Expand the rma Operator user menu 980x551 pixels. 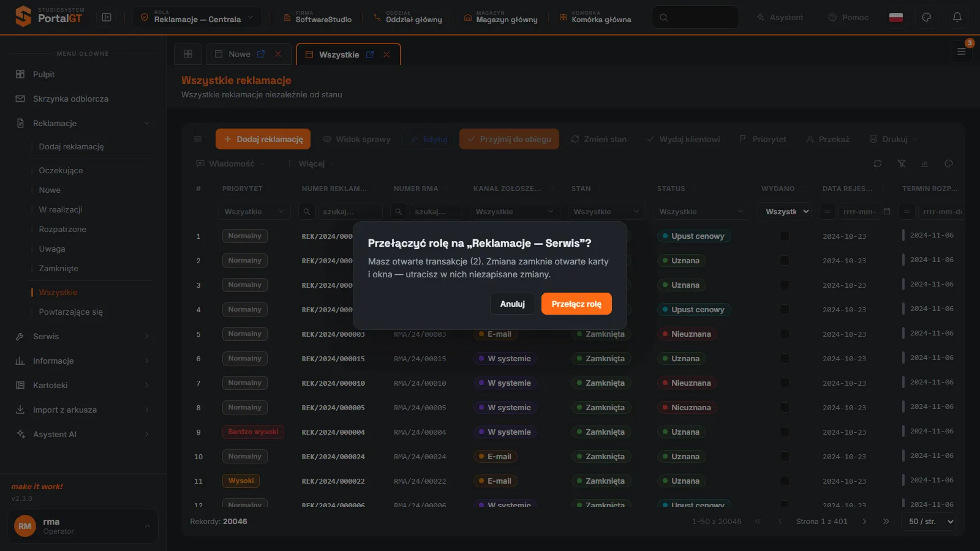click(x=83, y=526)
